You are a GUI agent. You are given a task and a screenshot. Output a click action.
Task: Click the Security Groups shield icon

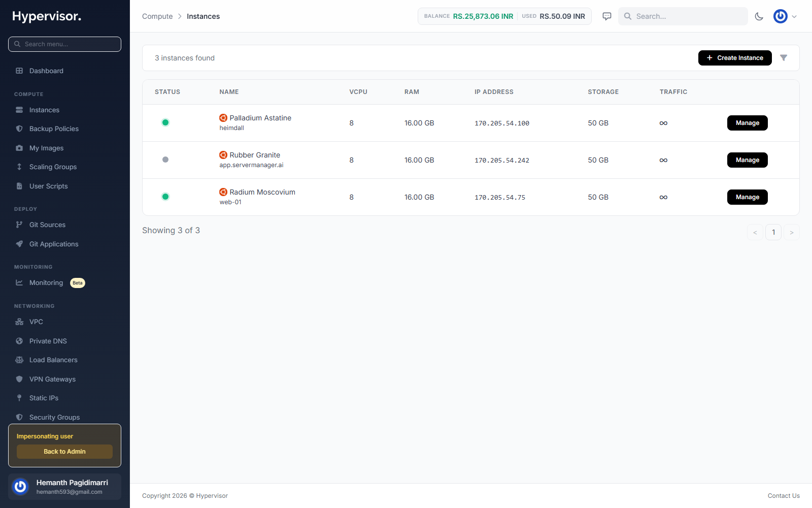coord(19,417)
